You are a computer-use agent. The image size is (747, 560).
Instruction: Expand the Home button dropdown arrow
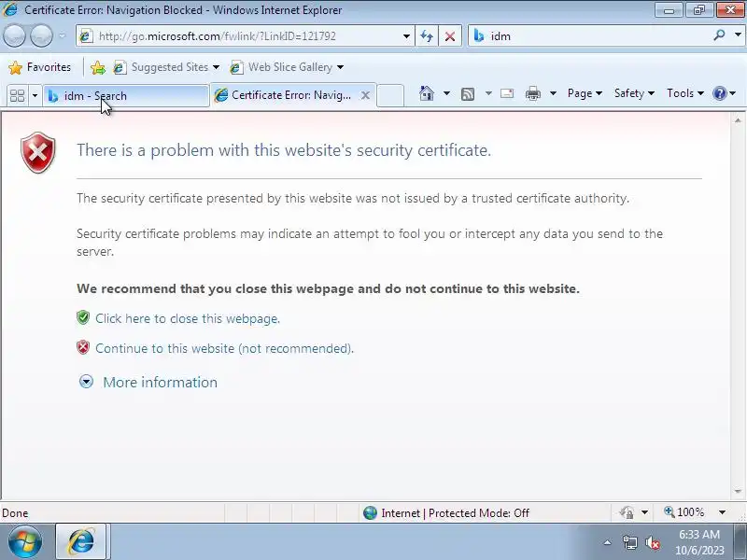(x=446, y=93)
